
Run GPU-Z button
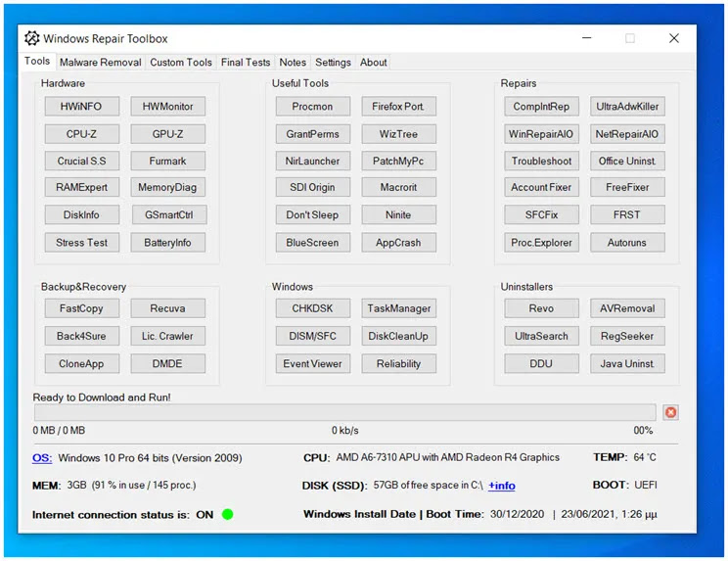[x=167, y=134]
